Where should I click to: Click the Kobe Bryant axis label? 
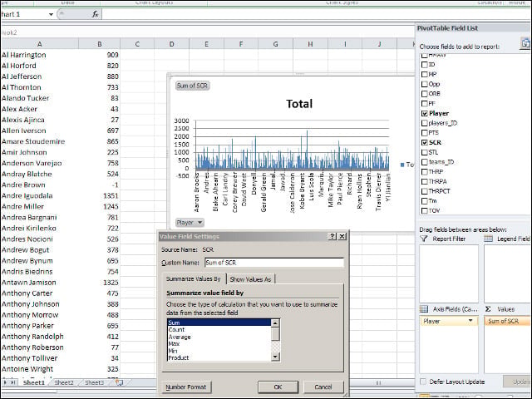(x=302, y=191)
